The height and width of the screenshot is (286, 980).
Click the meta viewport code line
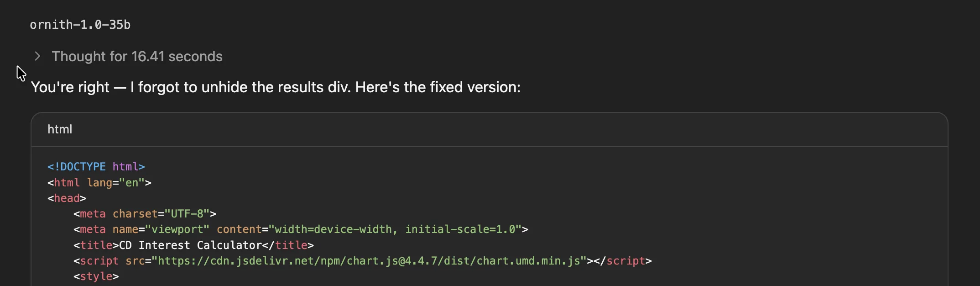[x=301, y=229]
